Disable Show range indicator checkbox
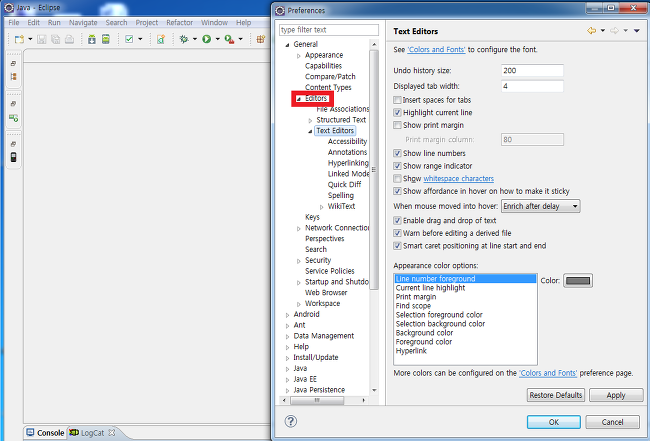This screenshot has width=650, height=441. click(397, 166)
